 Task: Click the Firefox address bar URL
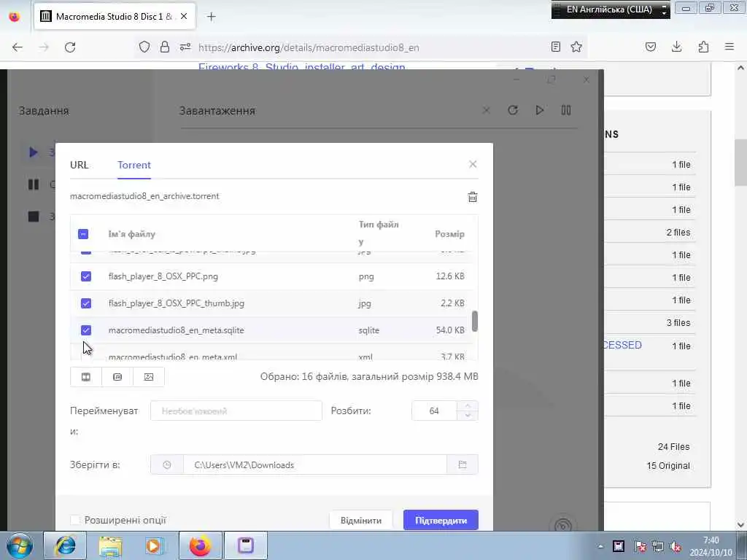pos(309,47)
